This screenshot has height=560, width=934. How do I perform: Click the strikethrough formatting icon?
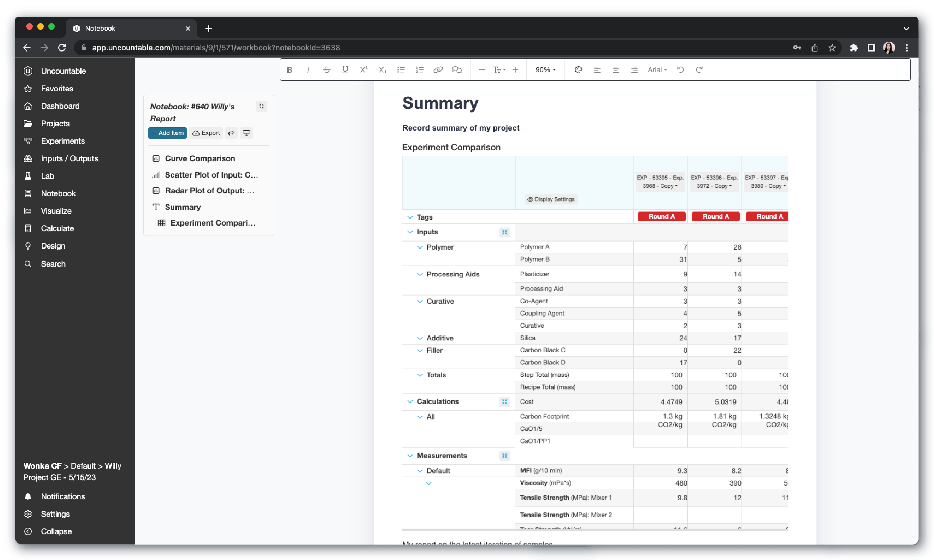pos(327,70)
